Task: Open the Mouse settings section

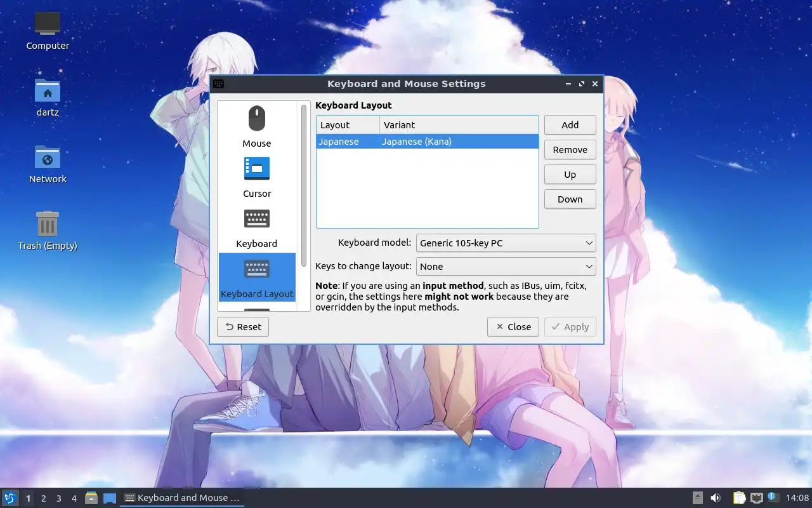Action: click(257, 127)
